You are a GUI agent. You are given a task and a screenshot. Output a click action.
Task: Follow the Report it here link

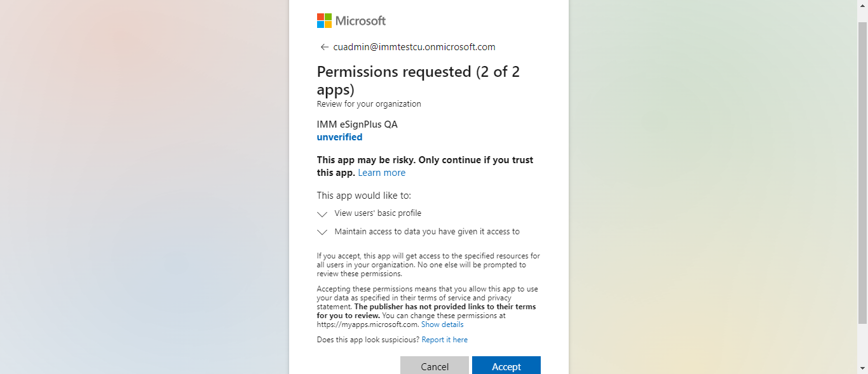coord(444,340)
